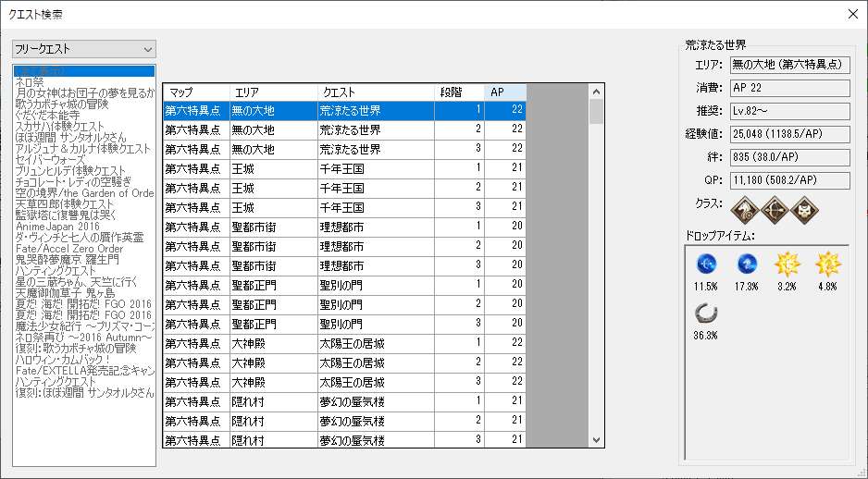868x479 pixels.
Task: Click the 経験値 value field
Action: pyautogui.click(x=789, y=134)
